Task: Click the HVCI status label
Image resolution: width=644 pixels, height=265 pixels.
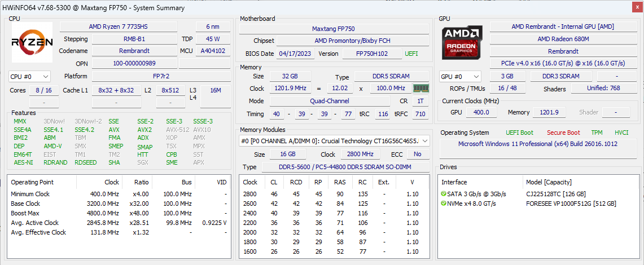Action: pyautogui.click(x=621, y=132)
